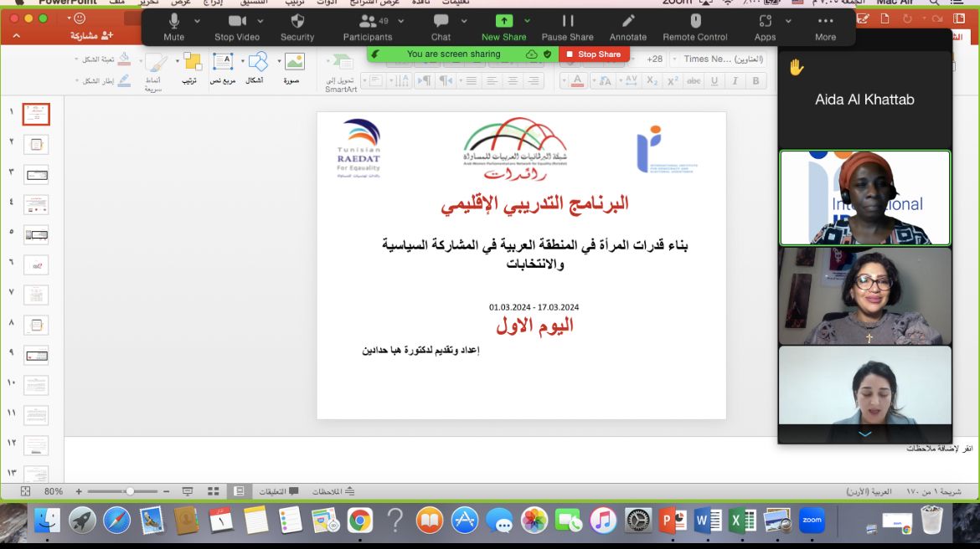Image resolution: width=980 pixels, height=549 pixels.
Task: Click the notes area انقر لإضافة ملاحظات
Action: [939, 449]
